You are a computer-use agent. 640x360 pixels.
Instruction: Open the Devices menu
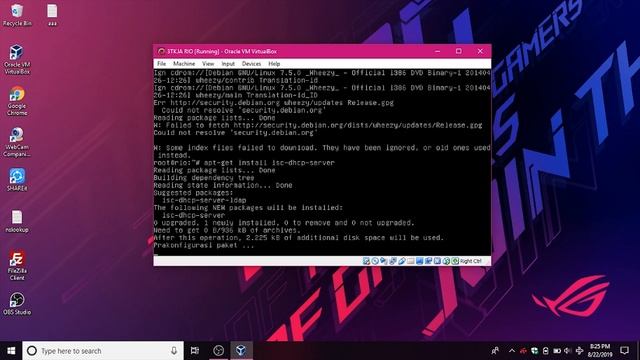point(251,64)
